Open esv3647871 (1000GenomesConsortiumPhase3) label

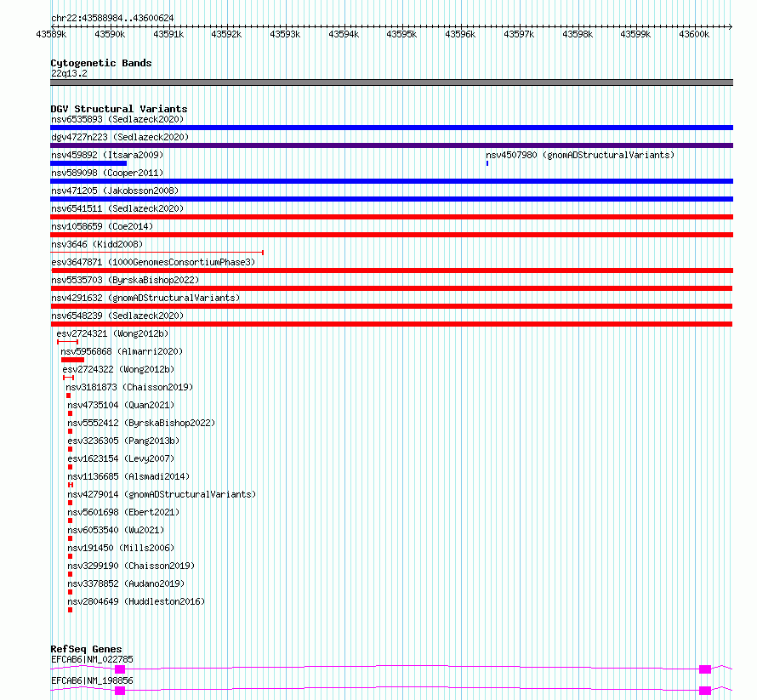tap(153, 262)
